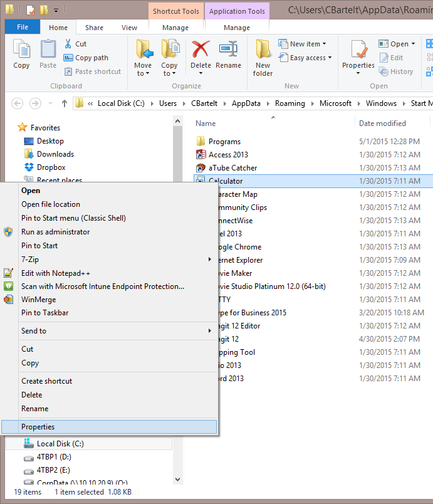Click the Forward navigation arrow

pyautogui.click(x=35, y=103)
